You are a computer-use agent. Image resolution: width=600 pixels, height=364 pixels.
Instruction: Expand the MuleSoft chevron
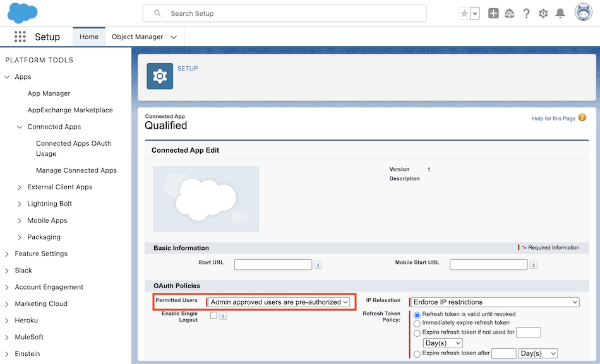click(x=7, y=338)
